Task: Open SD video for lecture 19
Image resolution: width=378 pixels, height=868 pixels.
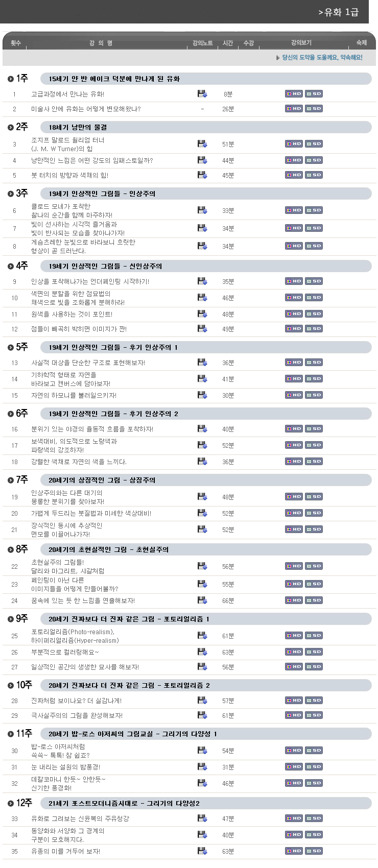Action: (314, 496)
